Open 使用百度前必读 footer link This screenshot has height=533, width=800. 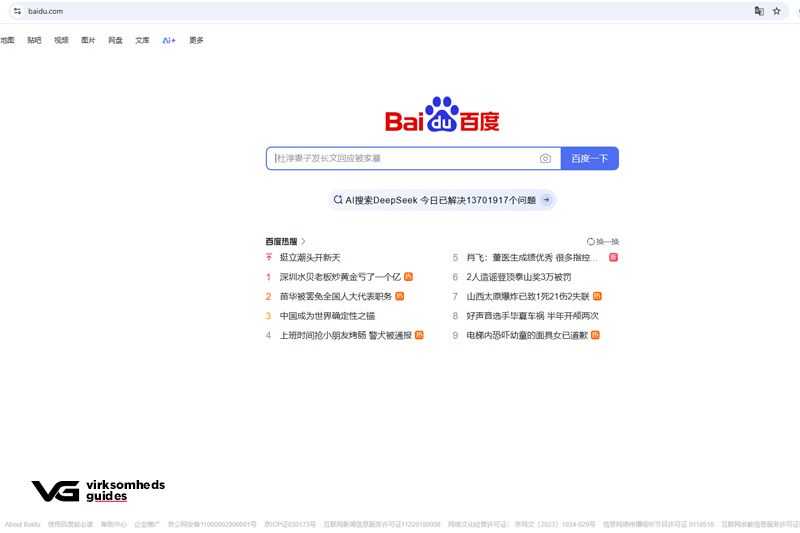point(70,524)
